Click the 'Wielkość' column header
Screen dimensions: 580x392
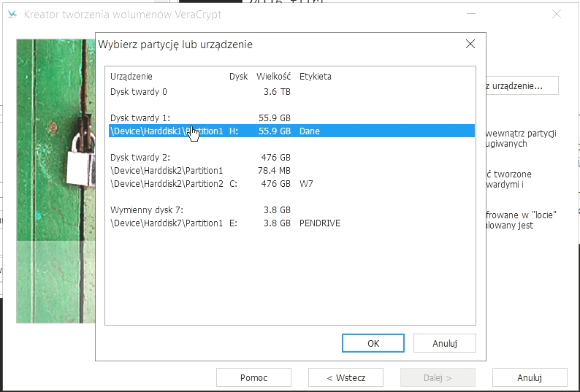tap(274, 77)
